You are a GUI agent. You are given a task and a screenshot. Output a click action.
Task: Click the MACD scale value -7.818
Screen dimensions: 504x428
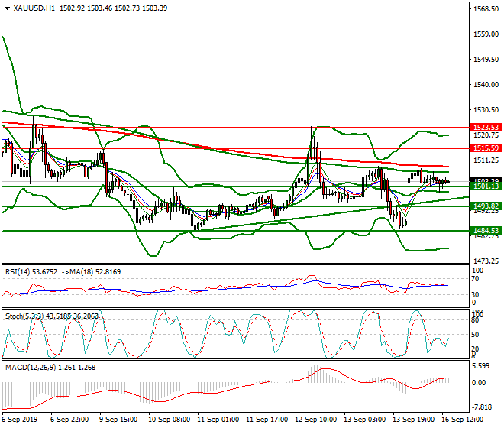point(481,407)
